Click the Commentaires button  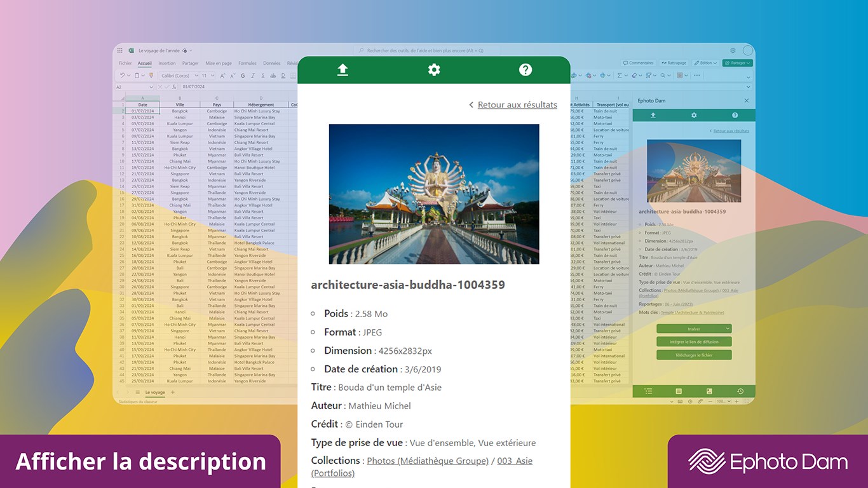[639, 63]
